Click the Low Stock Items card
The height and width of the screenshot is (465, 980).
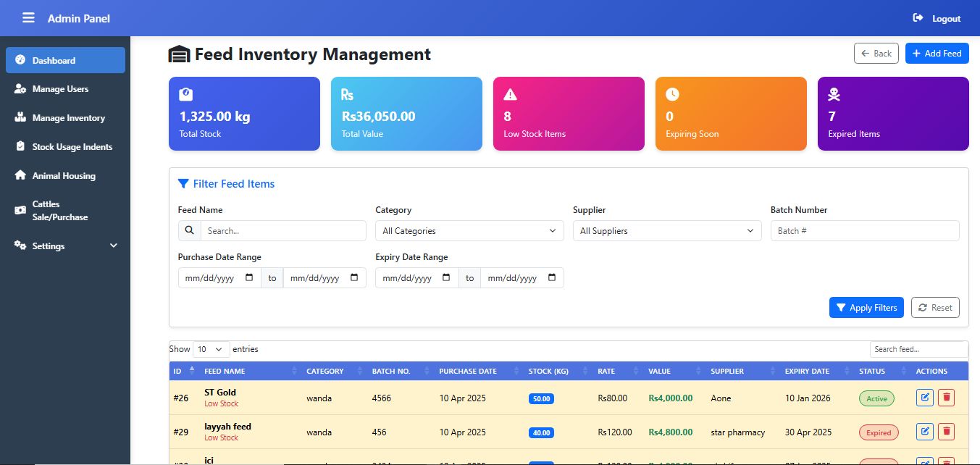[569, 114]
